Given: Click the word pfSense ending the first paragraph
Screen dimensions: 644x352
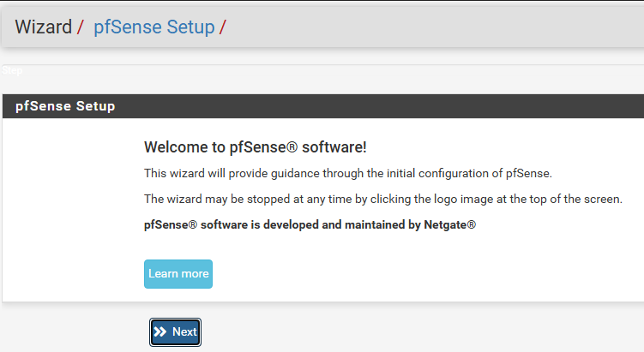Looking at the screenshot, I should (528, 173).
